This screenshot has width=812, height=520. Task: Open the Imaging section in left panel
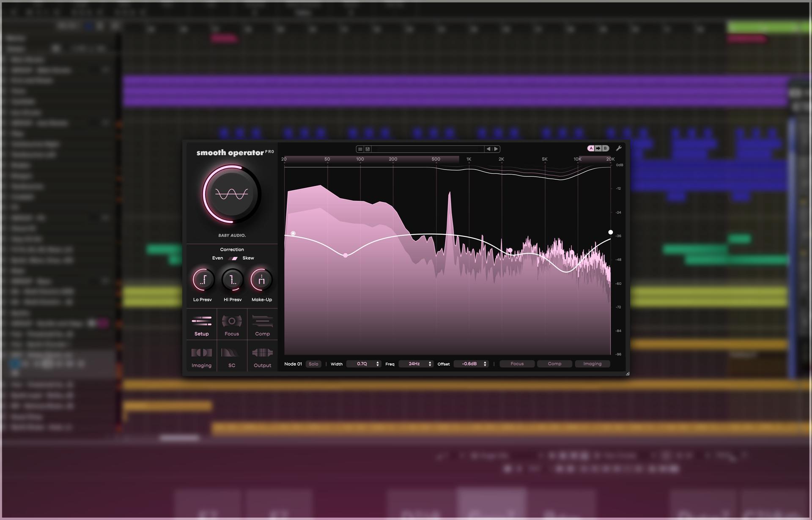[202, 356]
